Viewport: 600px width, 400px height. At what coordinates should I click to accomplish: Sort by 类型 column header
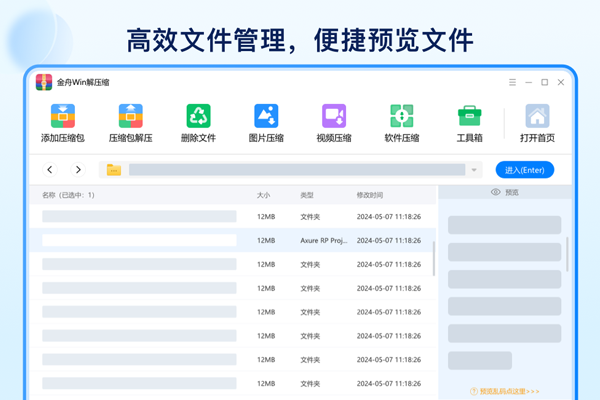tap(307, 195)
